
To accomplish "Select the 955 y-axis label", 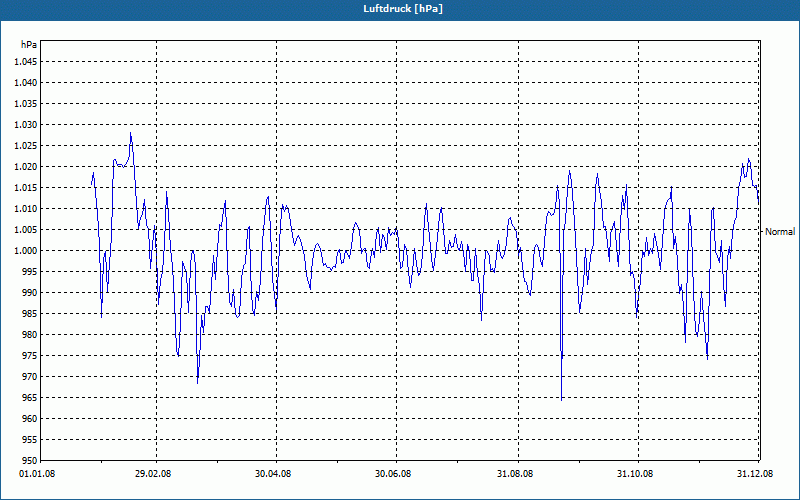I will 30,440.
